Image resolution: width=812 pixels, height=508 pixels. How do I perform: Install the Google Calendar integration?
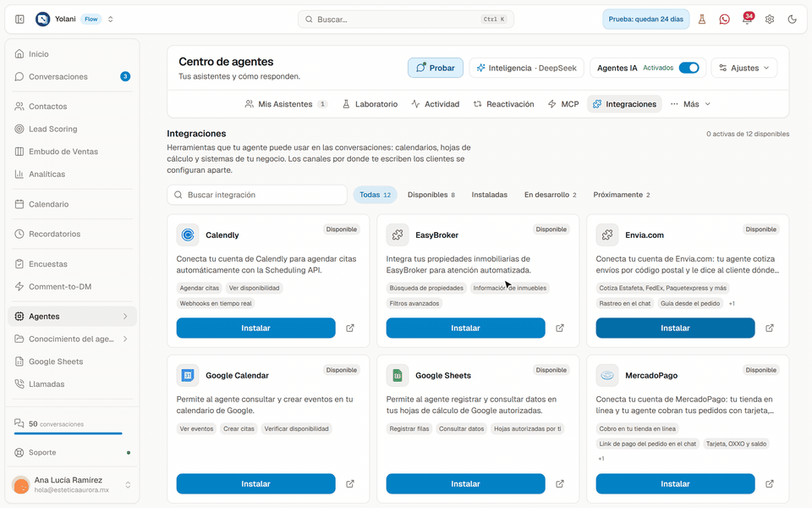coord(255,483)
